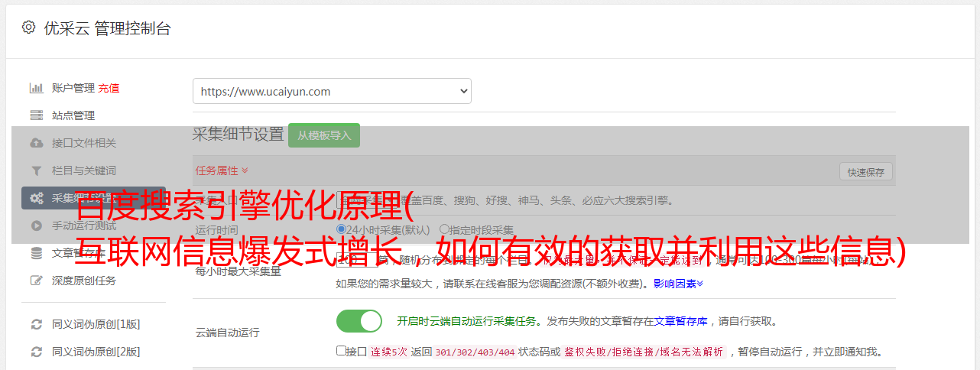Image resolution: width=980 pixels, height=370 pixels.
Task: Click the filter icon for 栏目与关键词
Action: [x=36, y=170]
